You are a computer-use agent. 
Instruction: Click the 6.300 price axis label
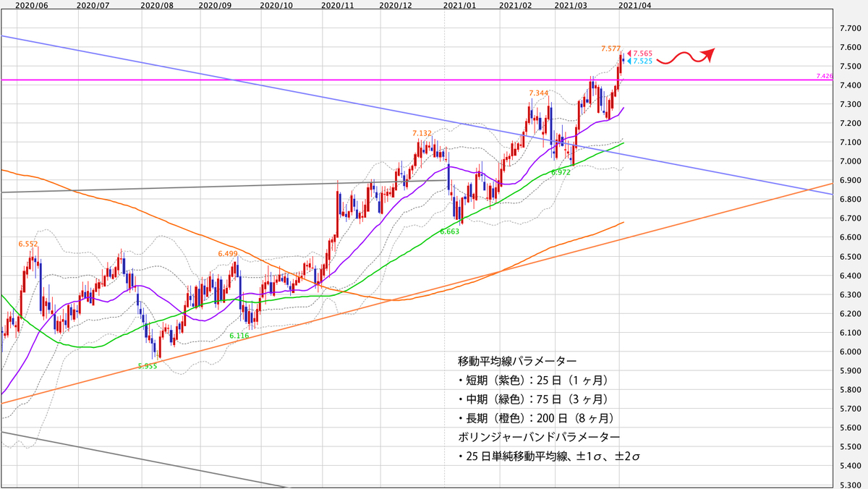point(849,295)
